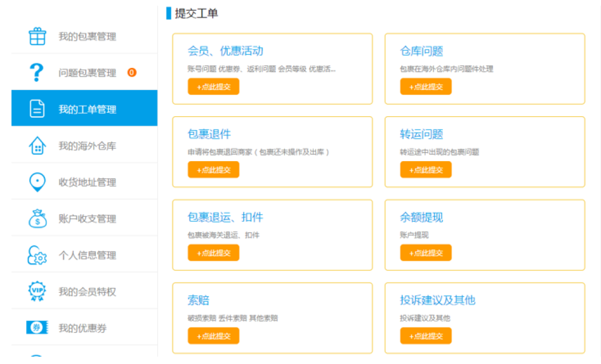The width and height of the screenshot is (601, 364).
Task: Click 点此提交 under 转运问题
Action: click(426, 169)
